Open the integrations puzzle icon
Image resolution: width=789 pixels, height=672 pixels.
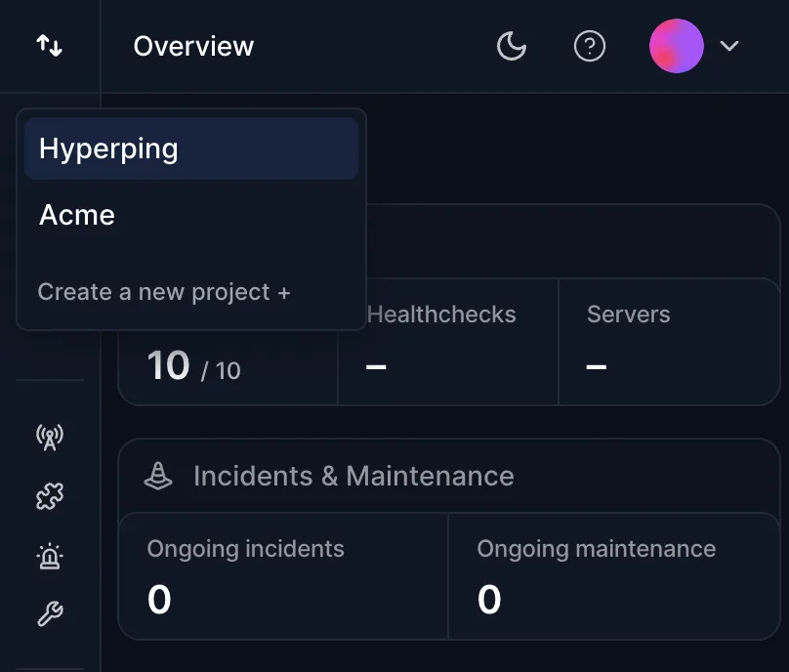tap(50, 496)
